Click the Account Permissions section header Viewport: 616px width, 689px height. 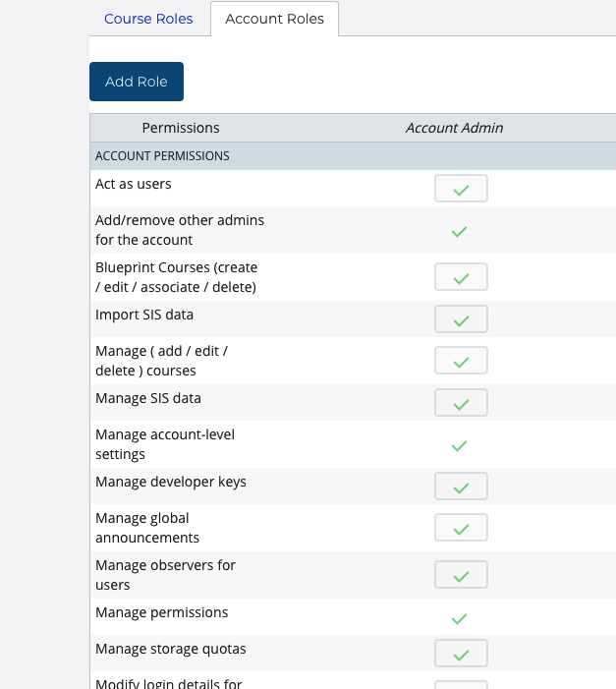(x=162, y=156)
